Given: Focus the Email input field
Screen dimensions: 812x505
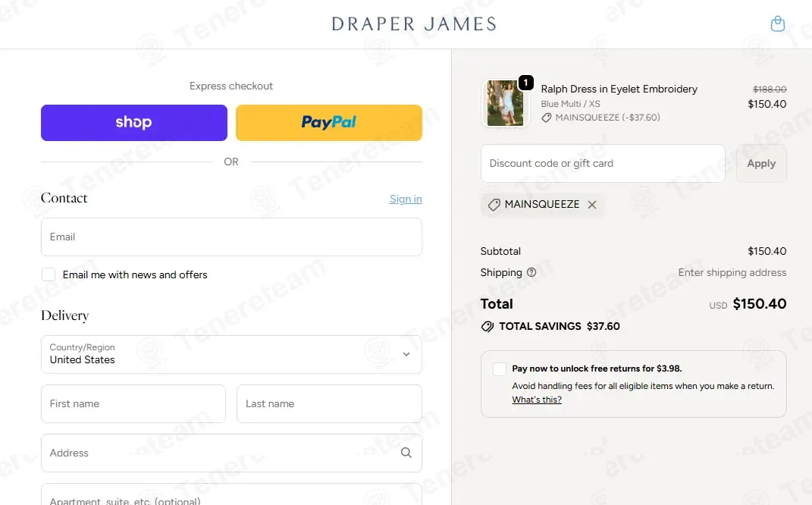Looking at the screenshot, I should point(231,237).
